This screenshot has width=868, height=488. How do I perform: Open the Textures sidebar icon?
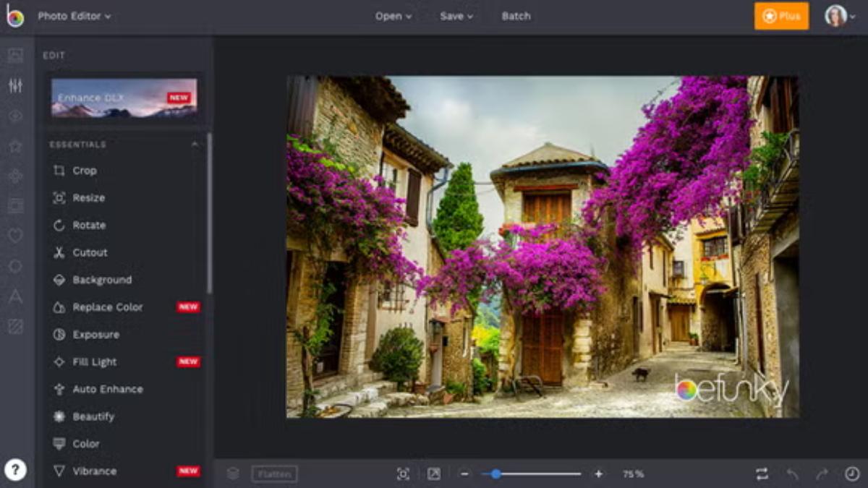(15, 326)
